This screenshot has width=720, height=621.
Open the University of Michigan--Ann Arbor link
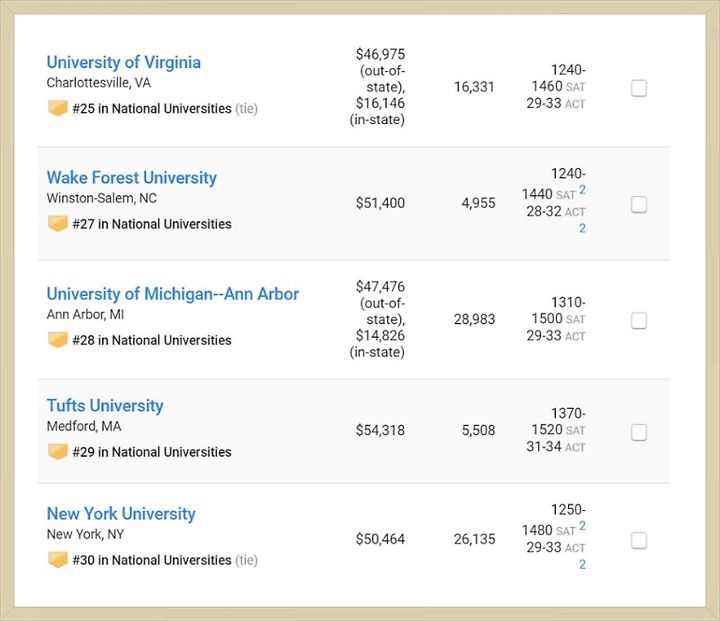173,294
